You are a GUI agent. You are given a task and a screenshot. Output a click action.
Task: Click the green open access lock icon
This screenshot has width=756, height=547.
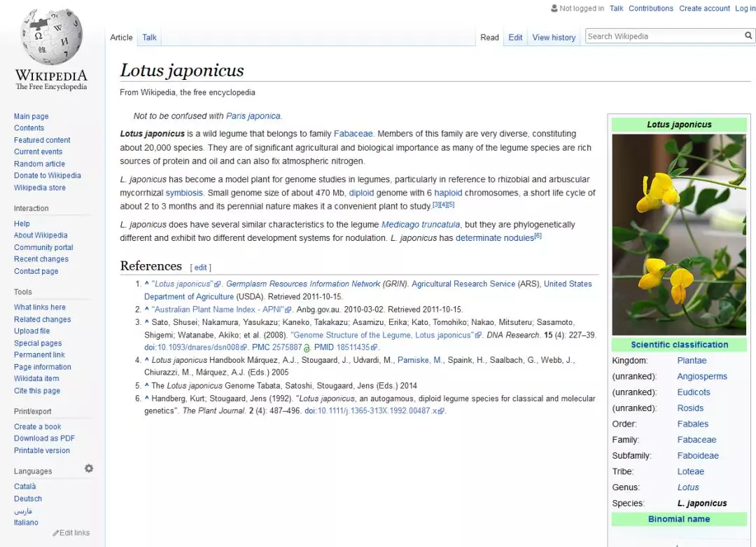(307, 347)
